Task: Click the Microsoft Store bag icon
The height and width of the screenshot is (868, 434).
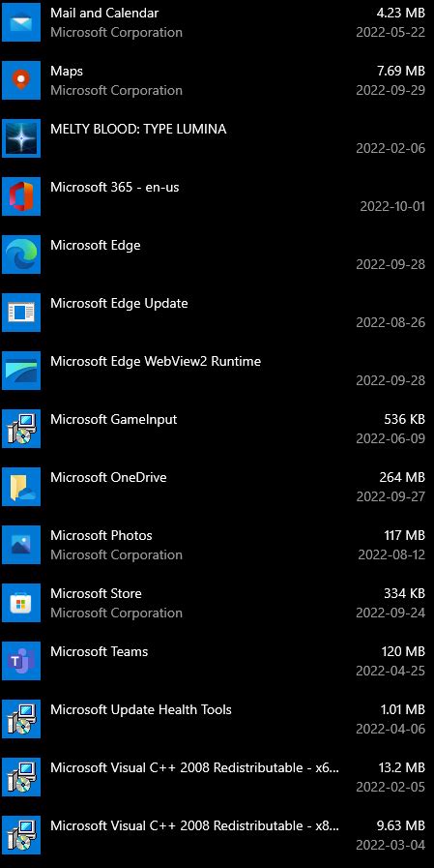Action: point(21,603)
